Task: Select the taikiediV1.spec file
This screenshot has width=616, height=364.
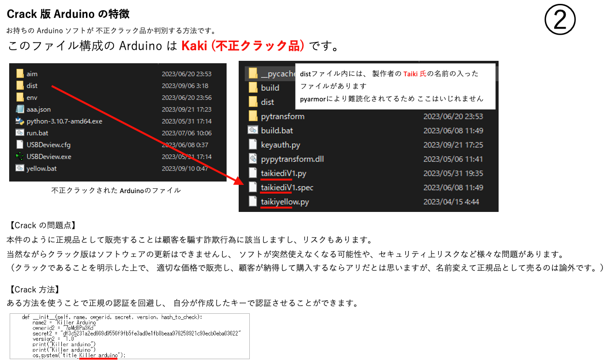Action: point(287,187)
